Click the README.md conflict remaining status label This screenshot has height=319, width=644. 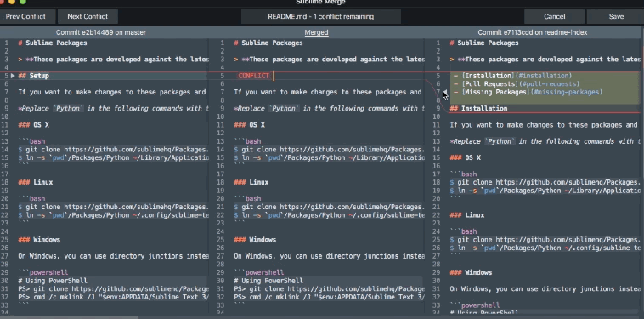(x=321, y=17)
